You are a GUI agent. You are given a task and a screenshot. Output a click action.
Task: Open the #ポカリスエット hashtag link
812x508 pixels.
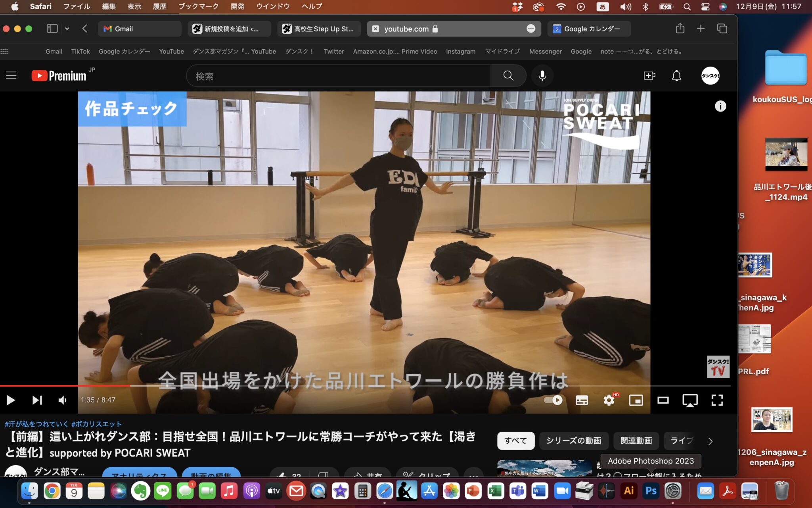point(96,424)
